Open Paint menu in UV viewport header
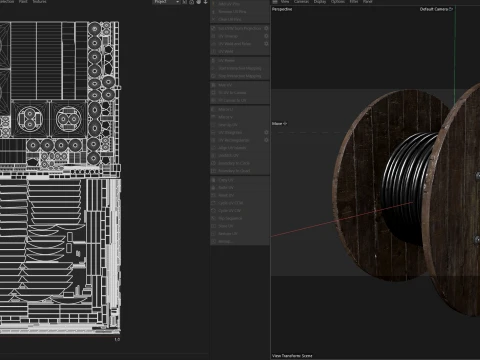This screenshot has width=480, height=360. (23, 2)
